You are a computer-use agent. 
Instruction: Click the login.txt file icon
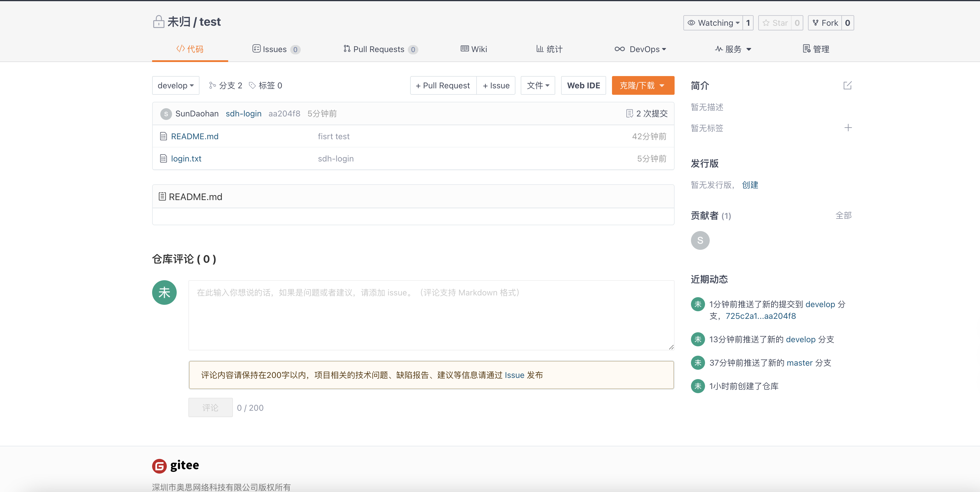tap(164, 159)
